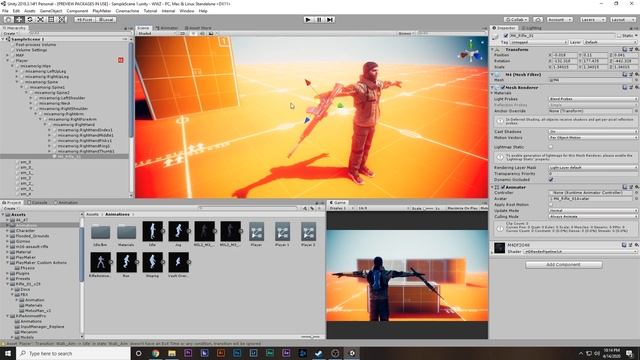
Task: Select the Player 2 controller asset
Action: click(x=308, y=231)
